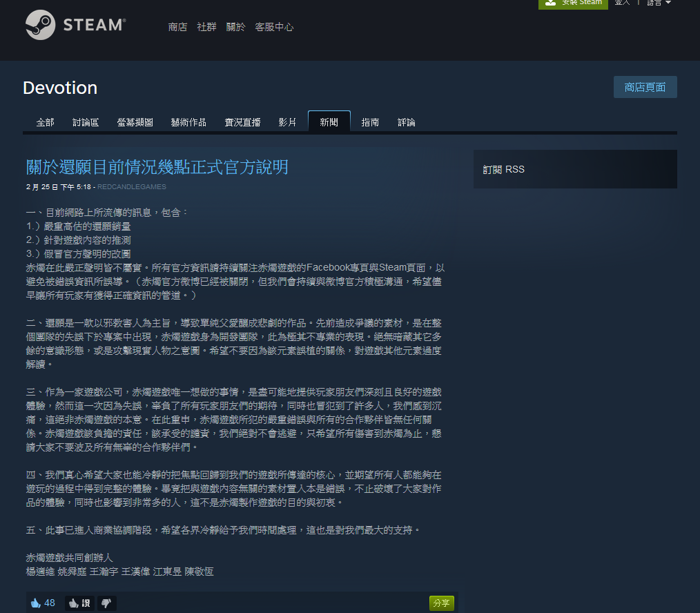Switch to the 螢幕擷圖 screenshots tab
700x613 pixels.
tap(135, 122)
